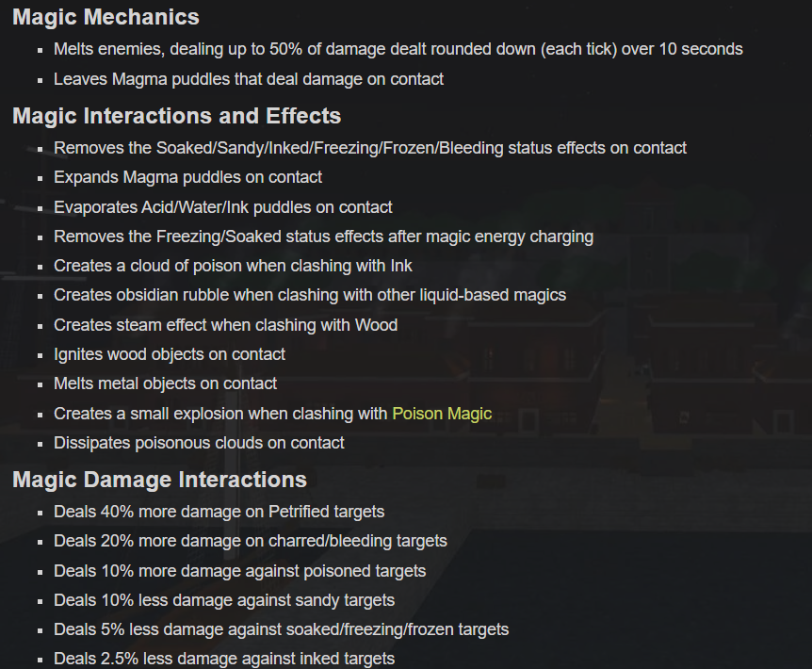Click the Magic Mechanics heading
Image resolution: width=812 pixels, height=669 pixels.
(106, 17)
